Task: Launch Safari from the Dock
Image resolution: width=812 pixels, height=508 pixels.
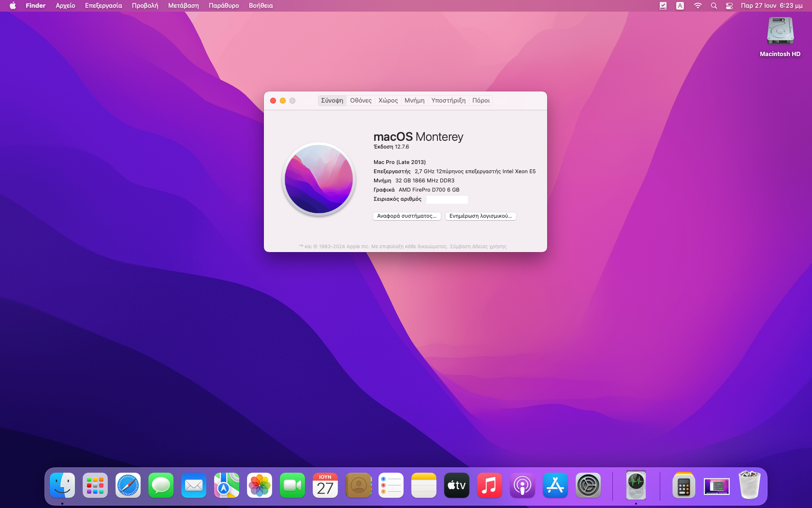Action: [x=128, y=485]
